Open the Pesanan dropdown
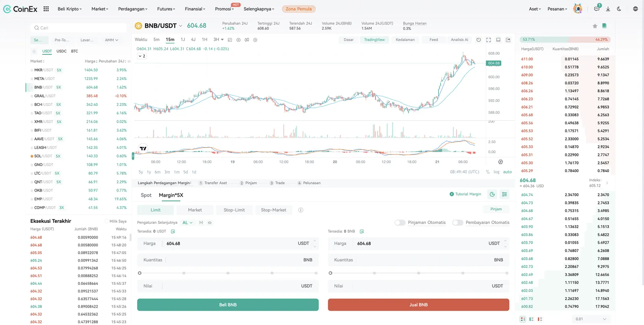Image resolution: width=644 pixels, height=325 pixels. tap(557, 9)
